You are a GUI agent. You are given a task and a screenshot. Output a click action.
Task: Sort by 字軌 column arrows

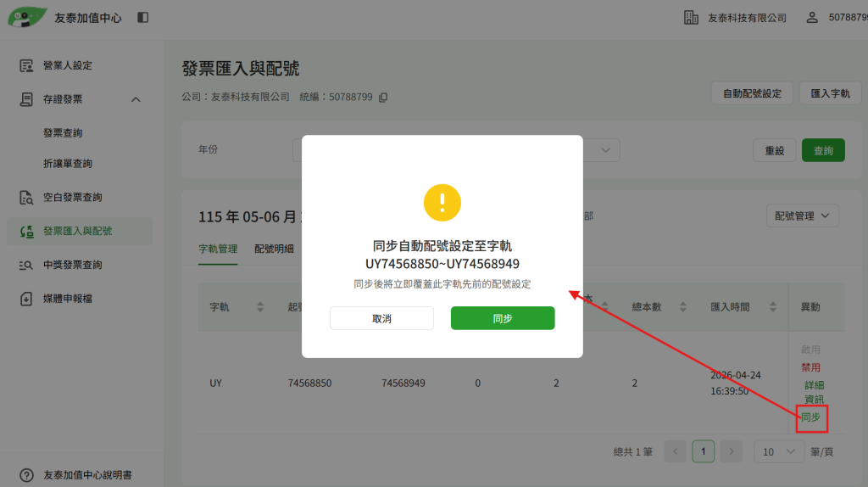[x=260, y=307]
